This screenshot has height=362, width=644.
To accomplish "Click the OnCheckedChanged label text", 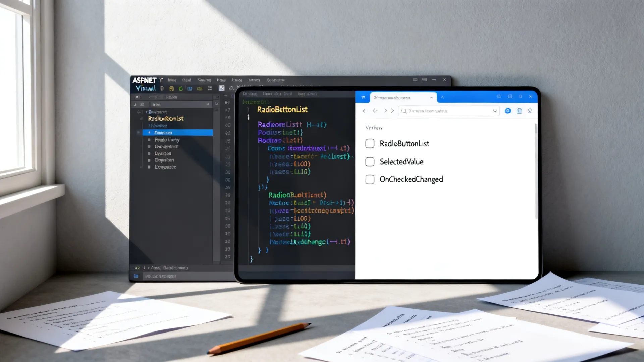I will pyautogui.click(x=411, y=179).
